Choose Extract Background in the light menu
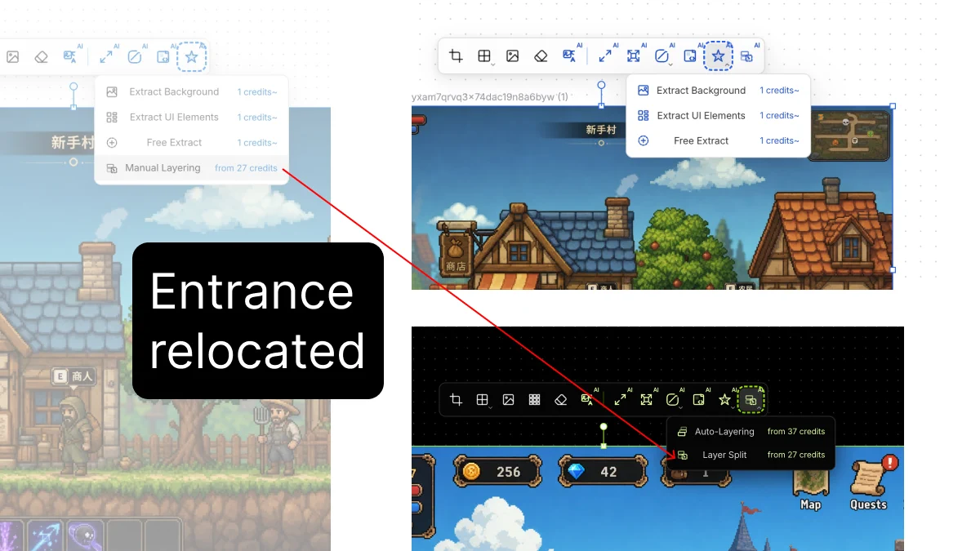The image size is (980, 551). (x=719, y=91)
